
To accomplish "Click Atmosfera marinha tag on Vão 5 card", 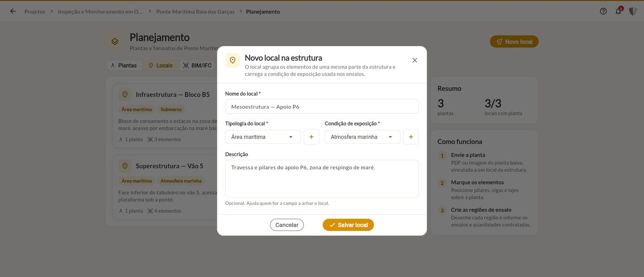I will click(x=181, y=181).
